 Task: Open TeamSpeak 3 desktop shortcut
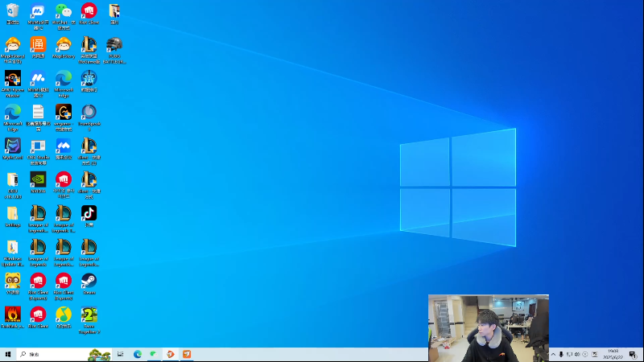click(x=89, y=117)
